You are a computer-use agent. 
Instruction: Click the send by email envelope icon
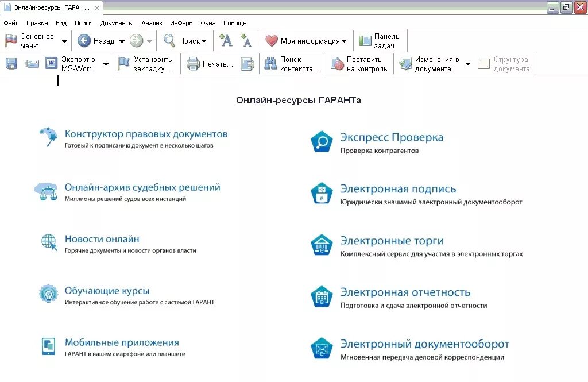(x=32, y=64)
